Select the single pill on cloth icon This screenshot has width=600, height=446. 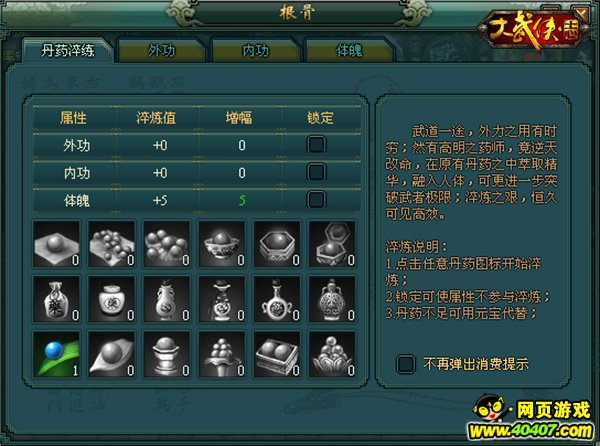(x=56, y=244)
